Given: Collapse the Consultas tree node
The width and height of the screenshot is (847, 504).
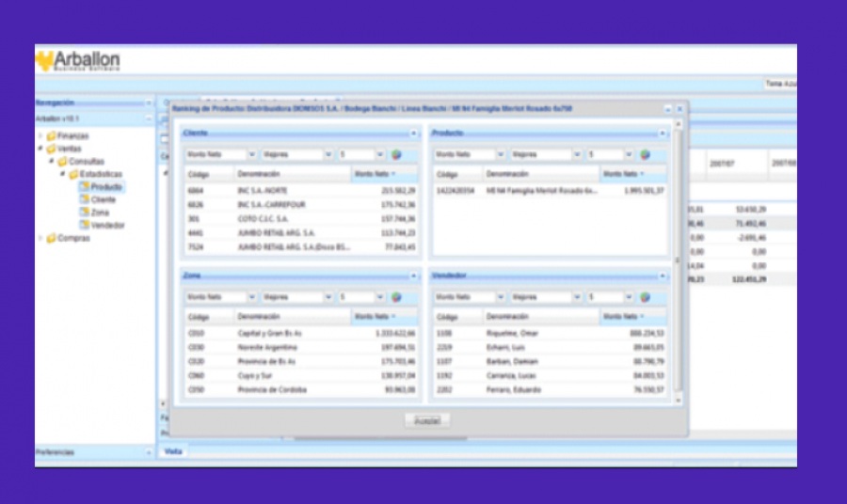Looking at the screenshot, I should click(52, 162).
